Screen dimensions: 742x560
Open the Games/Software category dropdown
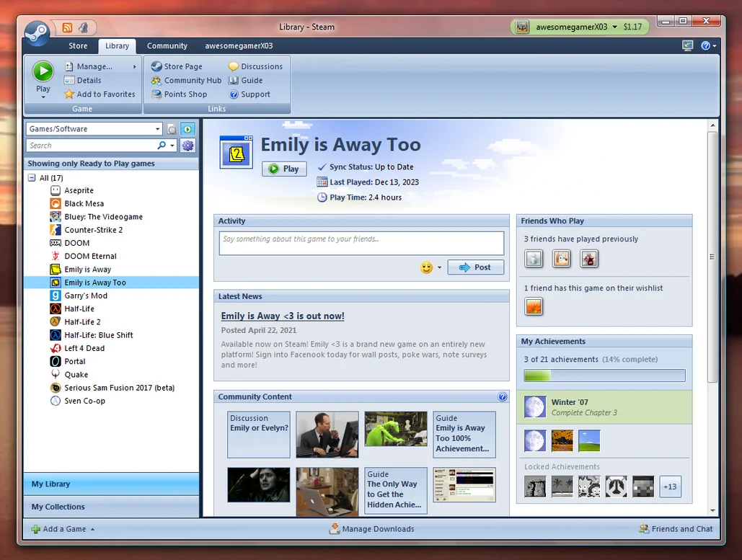click(x=157, y=129)
